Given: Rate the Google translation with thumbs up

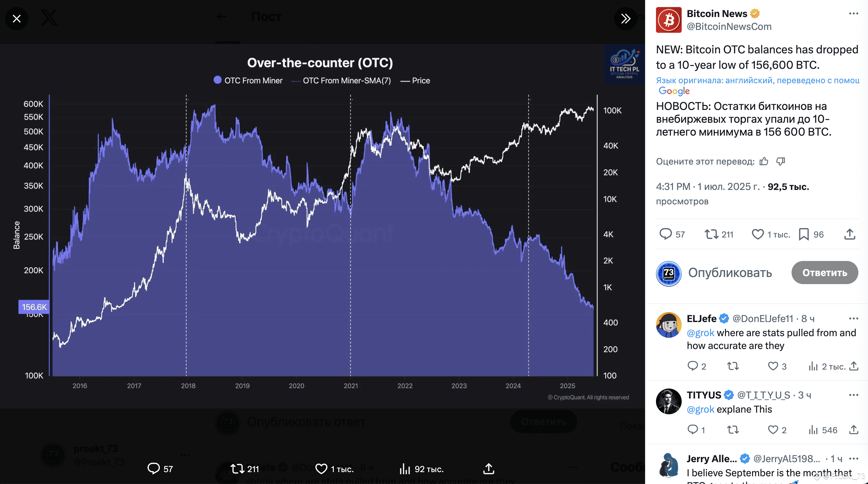Looking at the screenshot, I should (x=764, y=161).
